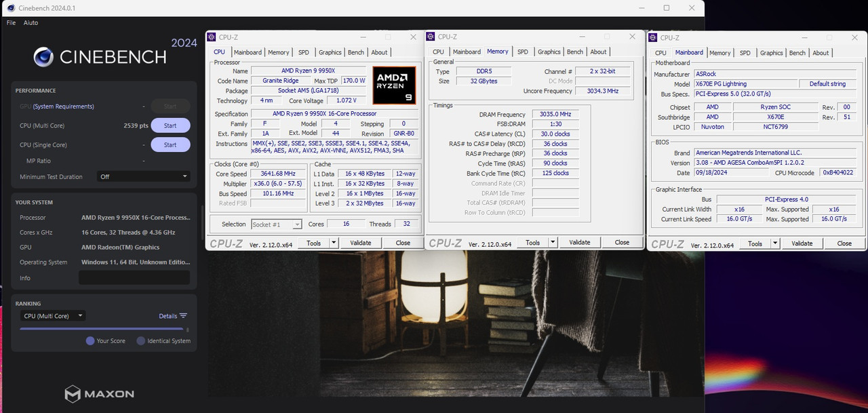Open Memory tab in CPU window
The height and width of the screenshot is (413, 868).
[279, 52]
